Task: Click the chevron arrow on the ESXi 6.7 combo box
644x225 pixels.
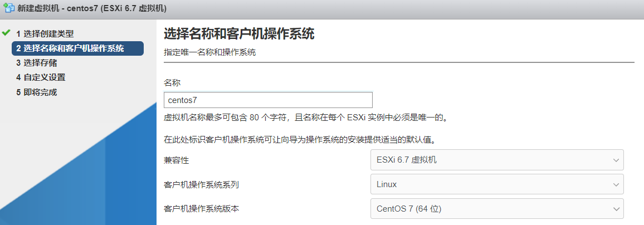Action: [x=616, y=160]
